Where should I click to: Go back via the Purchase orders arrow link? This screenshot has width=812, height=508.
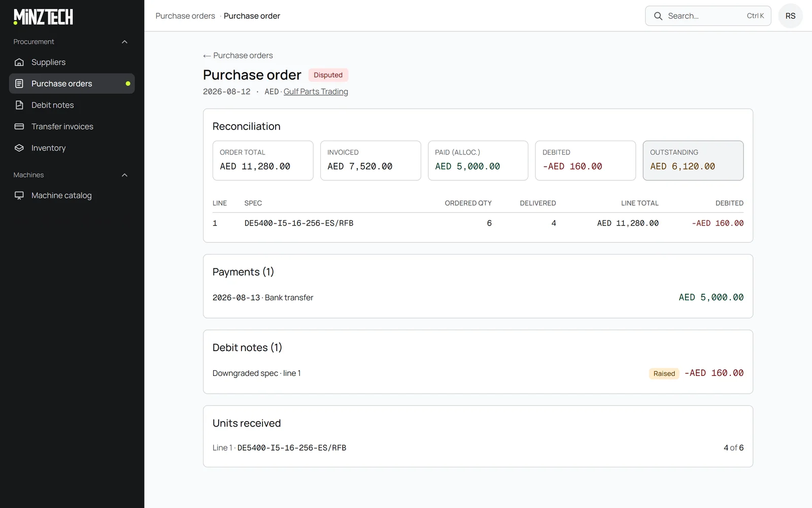pyautogui.click(x=238, y=55)
